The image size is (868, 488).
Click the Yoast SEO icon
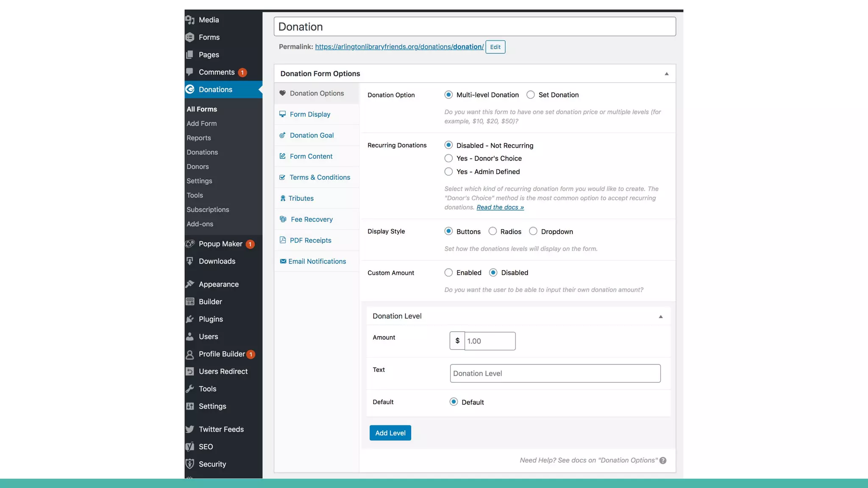coord(190,446)
